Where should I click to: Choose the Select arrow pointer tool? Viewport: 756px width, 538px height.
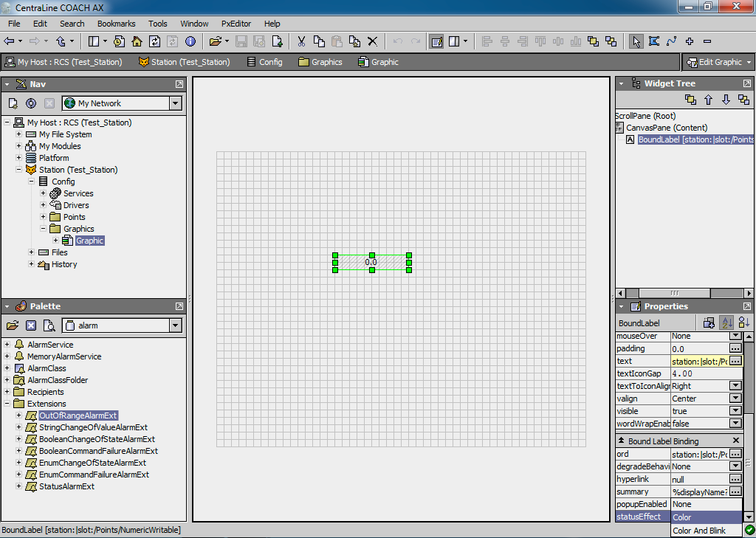(x=636, y=42)
